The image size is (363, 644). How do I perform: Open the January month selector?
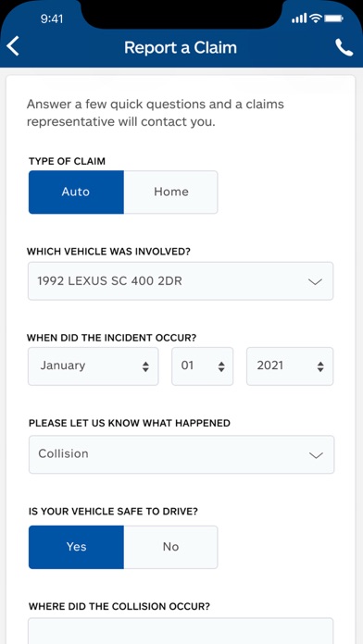click(x=93, y=366)
